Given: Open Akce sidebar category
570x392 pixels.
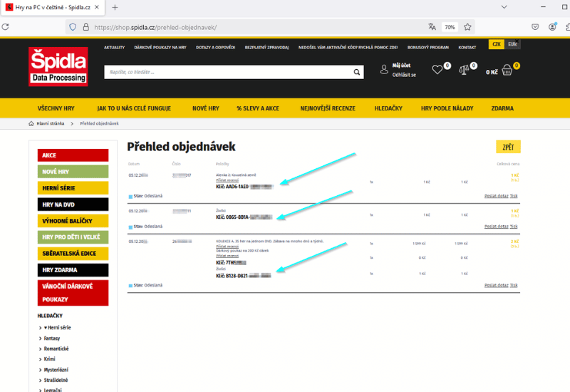Looking at the screenshot, I should click(73, 155).
